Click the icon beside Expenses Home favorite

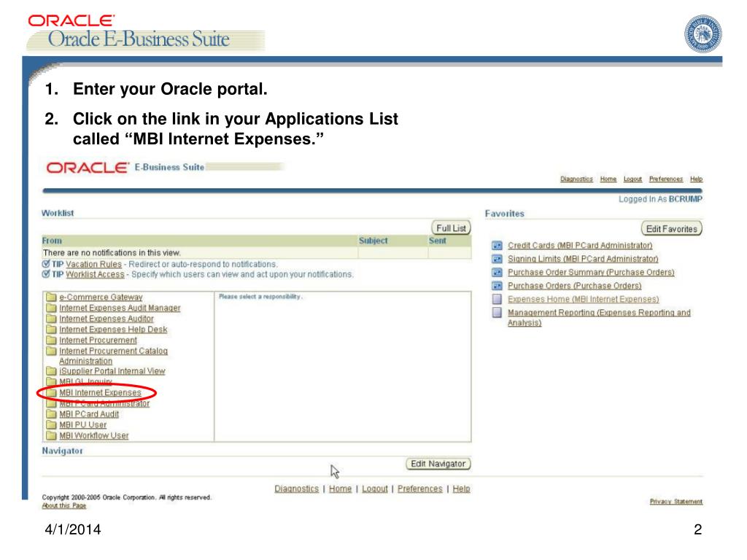tap(497, 299)
